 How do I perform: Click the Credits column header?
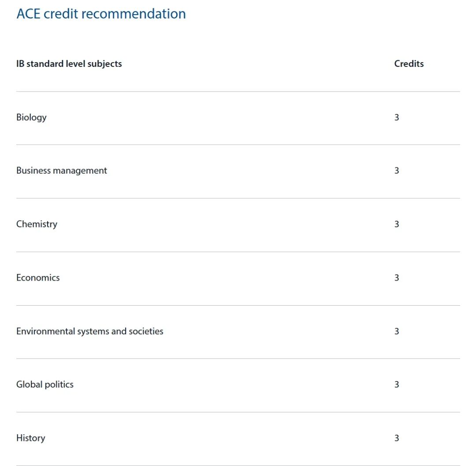(409, 64)
